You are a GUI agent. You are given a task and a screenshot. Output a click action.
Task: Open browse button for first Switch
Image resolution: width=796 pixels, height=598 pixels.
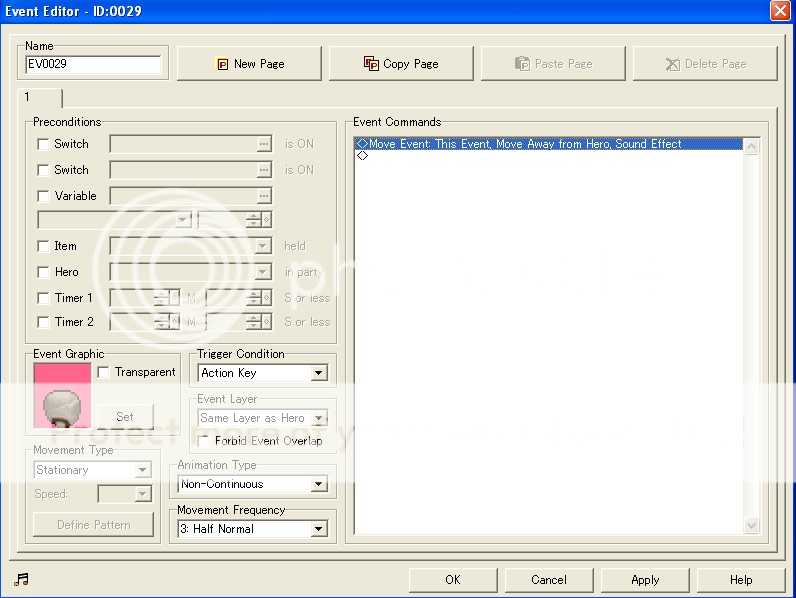point(264,144)
